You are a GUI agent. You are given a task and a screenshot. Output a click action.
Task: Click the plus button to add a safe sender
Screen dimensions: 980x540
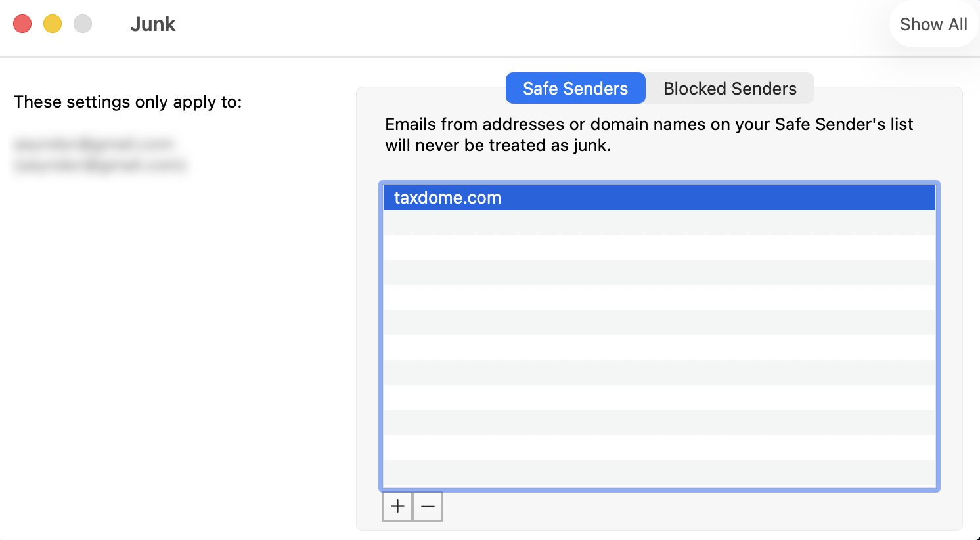pyautogui.click(x=397, y=506)
